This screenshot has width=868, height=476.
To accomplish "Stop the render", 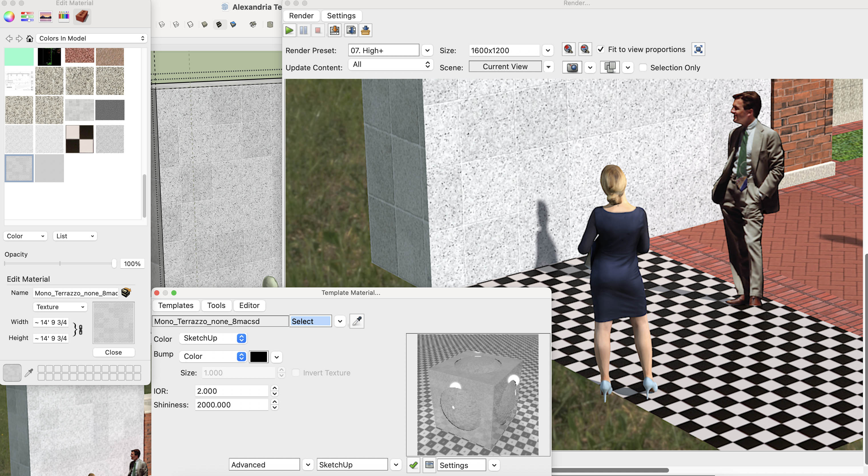I will [318, 30].
